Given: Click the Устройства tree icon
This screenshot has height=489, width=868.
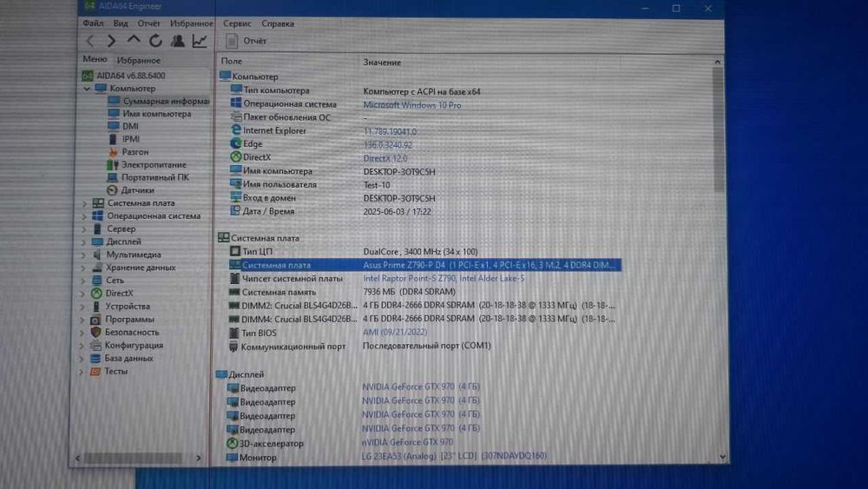Looking at the screenshot, I should [x=96, y=307].
